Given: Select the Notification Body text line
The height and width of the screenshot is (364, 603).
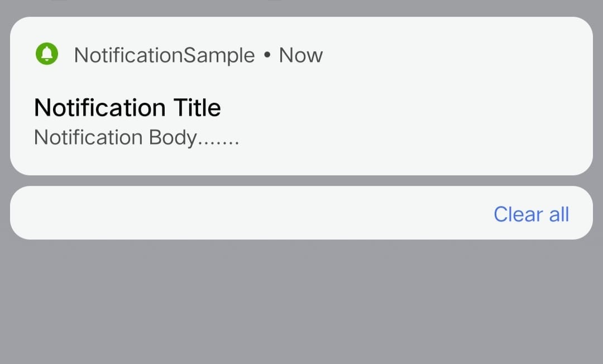Looking at the screenshot, I should pos(137,137).
